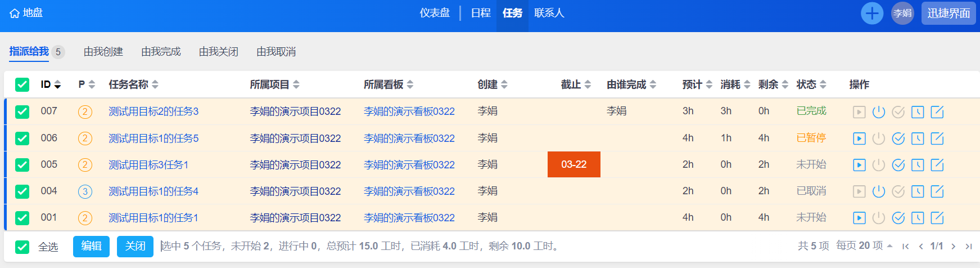Click the orange 03-22 deadline cell

click(x=573, y=164)
